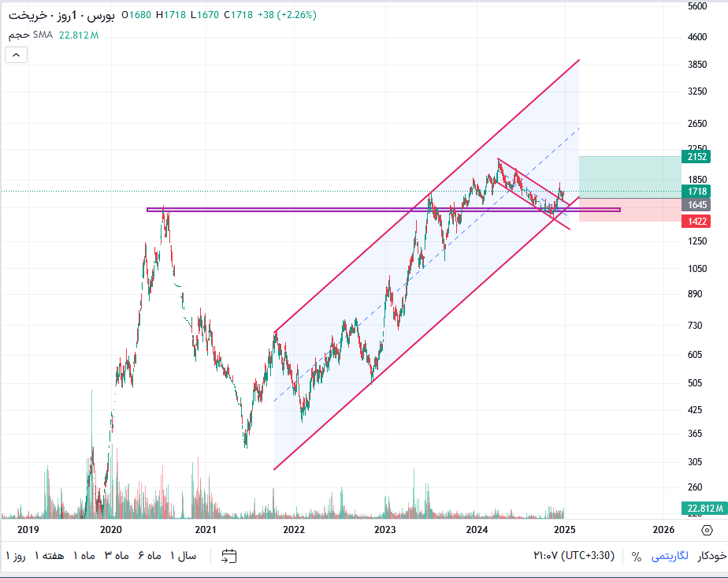Click the 2650 label on the price axis
Viewport: 728px width, 578px height.
point(697,124)
